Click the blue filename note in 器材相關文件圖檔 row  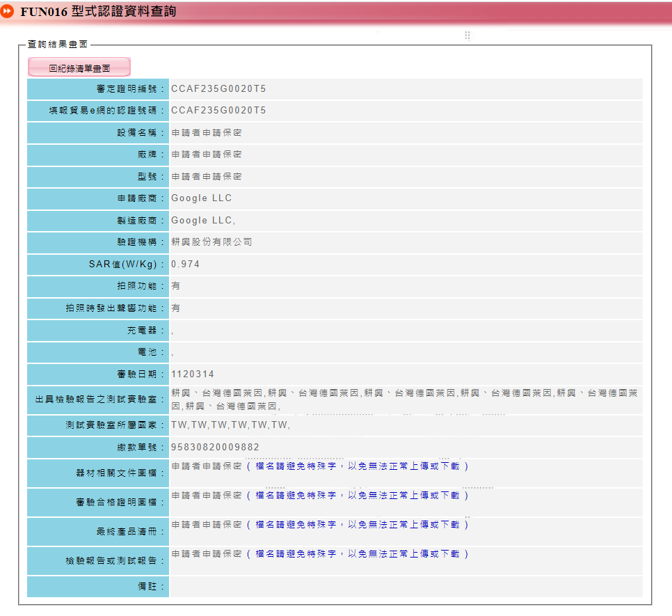click(x=358, y=466)
